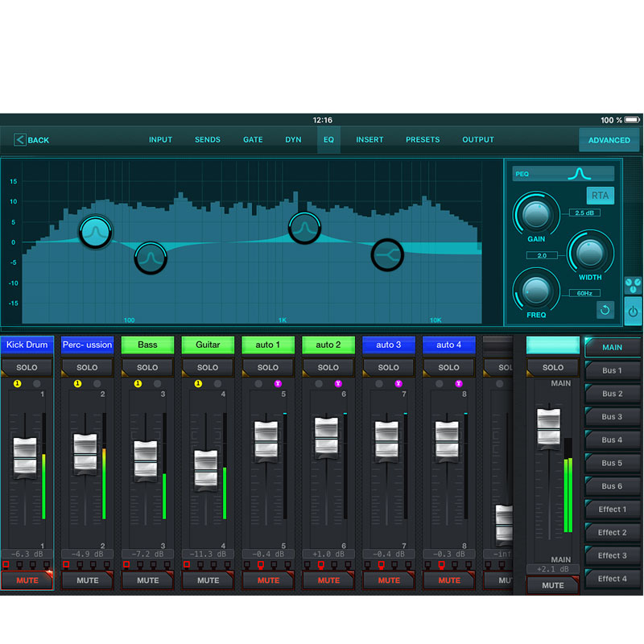Click the yellow group 1 indicator on Kick Drum
The width and height of the screenshot is (644, 644).
coord(17,384)
